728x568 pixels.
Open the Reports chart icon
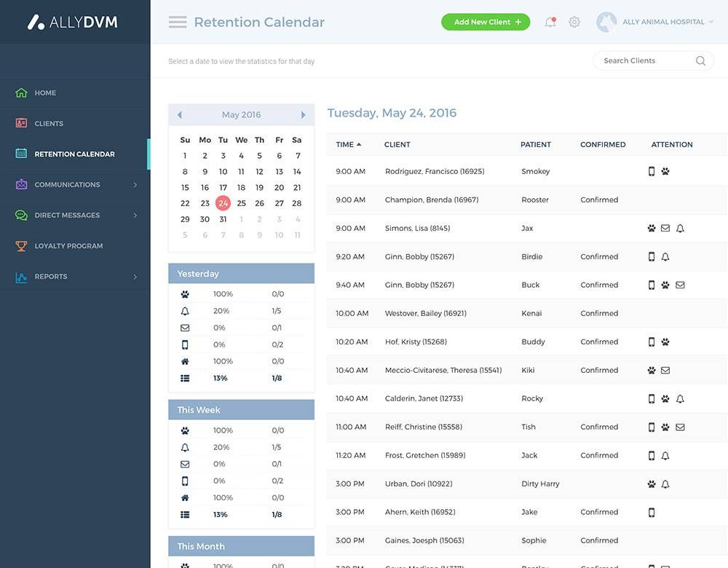[20, 276]
